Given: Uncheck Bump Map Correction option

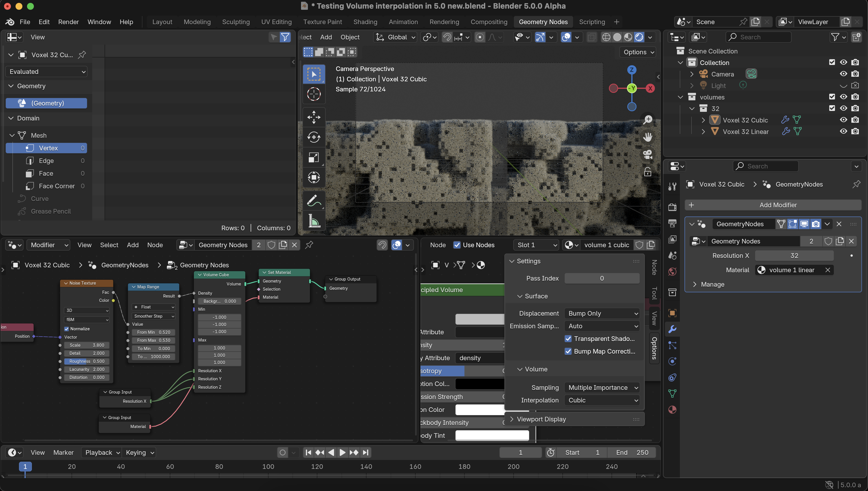Looking at the screenshot, I should (568, 351).
